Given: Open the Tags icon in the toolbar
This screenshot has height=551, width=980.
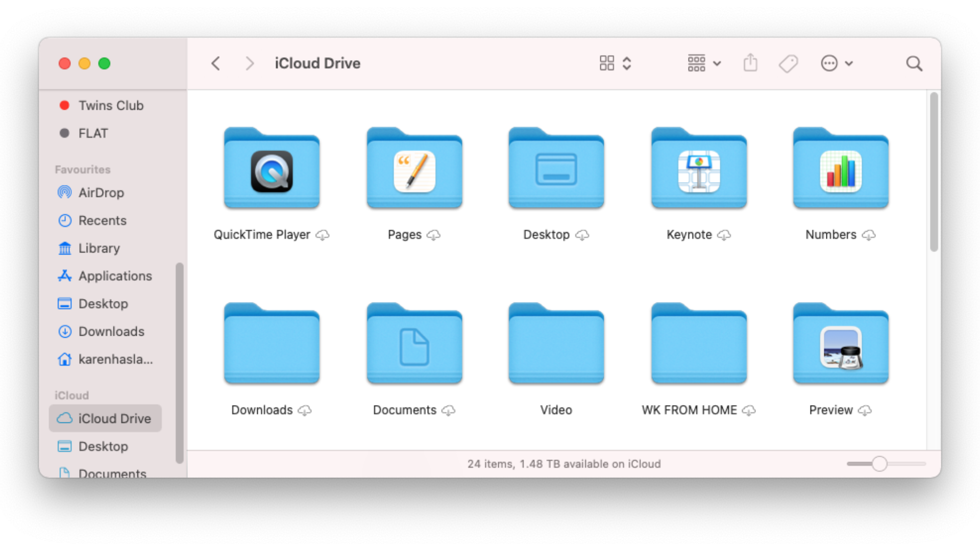Looking at the screenshot, I should [x=788, y=63].
